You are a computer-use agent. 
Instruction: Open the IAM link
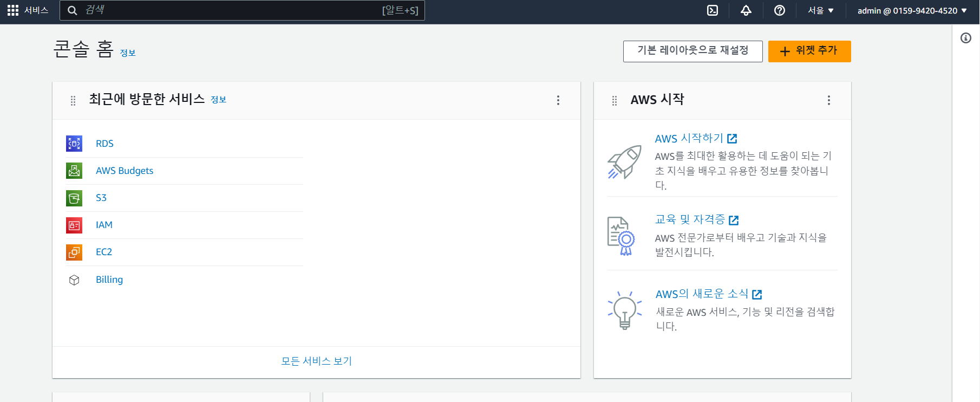(104, 225)
